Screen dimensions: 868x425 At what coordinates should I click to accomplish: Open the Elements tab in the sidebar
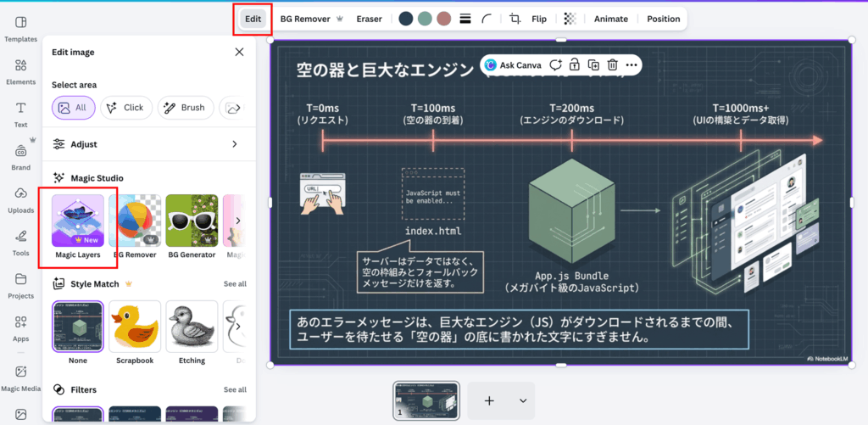[x=20, y=71]
